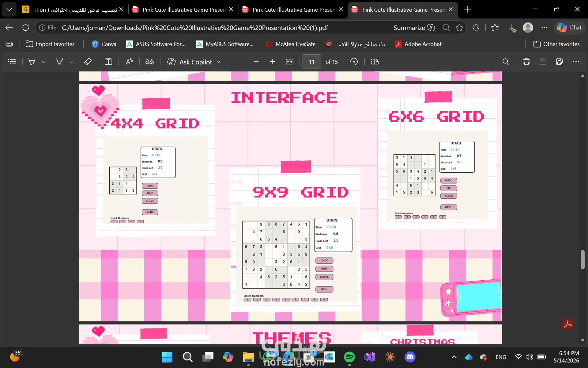588x368 pixels.
Task: Select the Draw pen tool
Action: 59,62
